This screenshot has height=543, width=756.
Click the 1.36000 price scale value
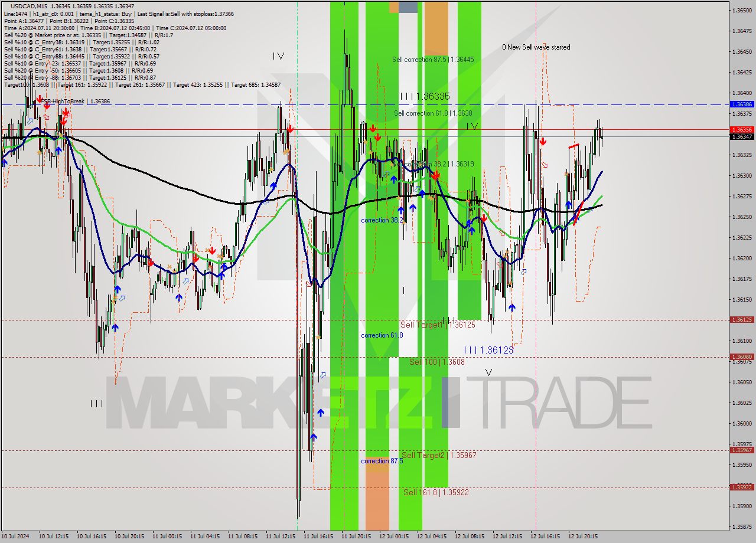click(742, 423)
